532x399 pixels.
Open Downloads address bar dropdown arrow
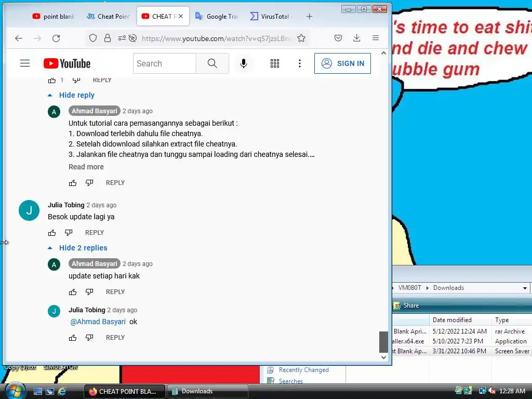point(525,288)
